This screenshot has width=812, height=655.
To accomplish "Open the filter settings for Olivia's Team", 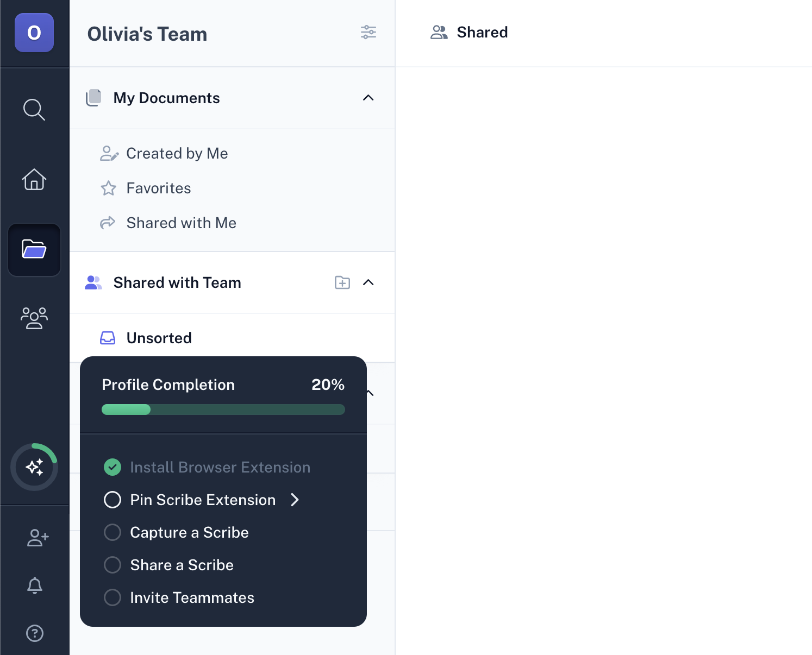I will point(368,32).
